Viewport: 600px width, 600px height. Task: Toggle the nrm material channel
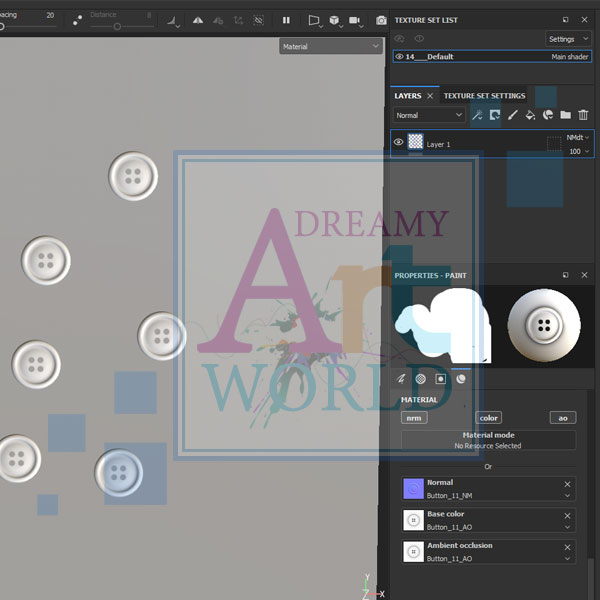414,418
